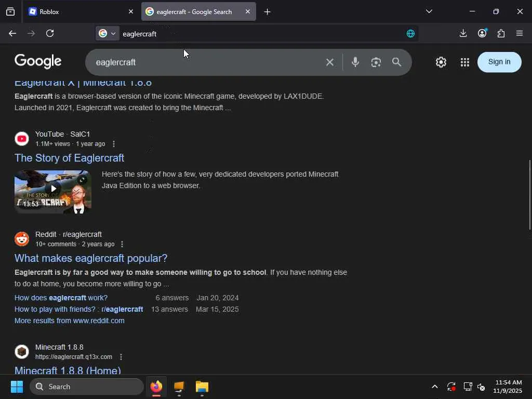Start a voice search with microphone
The image size is (532, 399).
[355, 62]
